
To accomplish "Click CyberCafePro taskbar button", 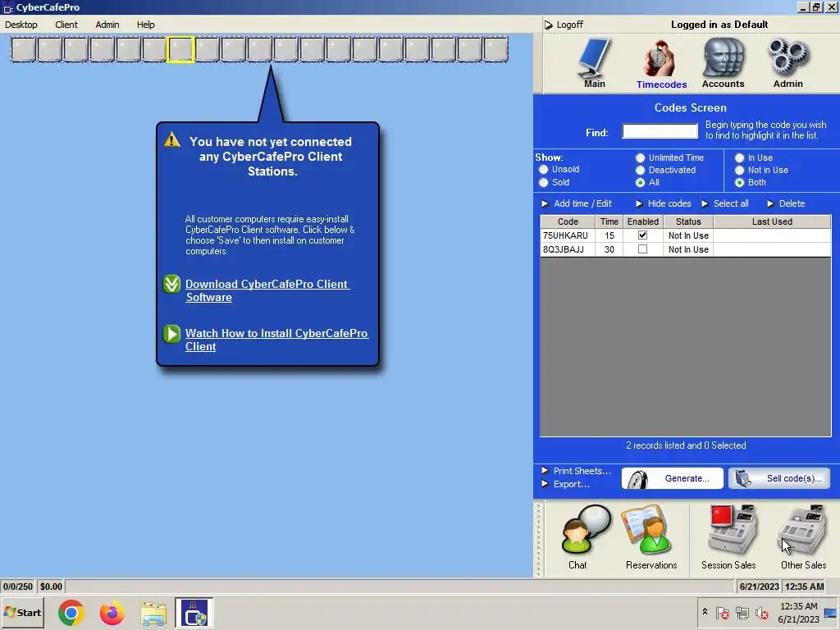I will pyautogui.click(x=194, y=613).
